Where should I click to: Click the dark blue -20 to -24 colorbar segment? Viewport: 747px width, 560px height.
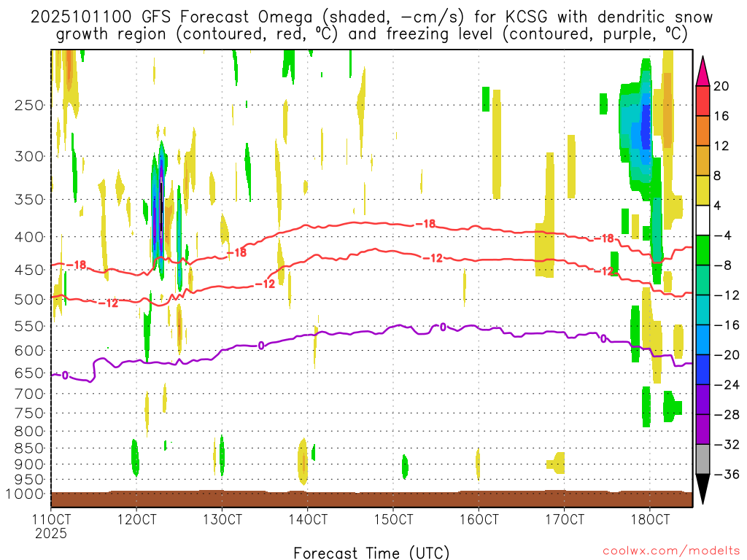[x=703, y=370]
